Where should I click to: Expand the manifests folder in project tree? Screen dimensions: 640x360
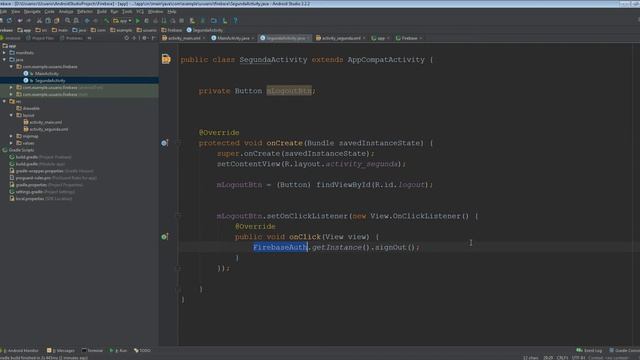pos(4,53)
